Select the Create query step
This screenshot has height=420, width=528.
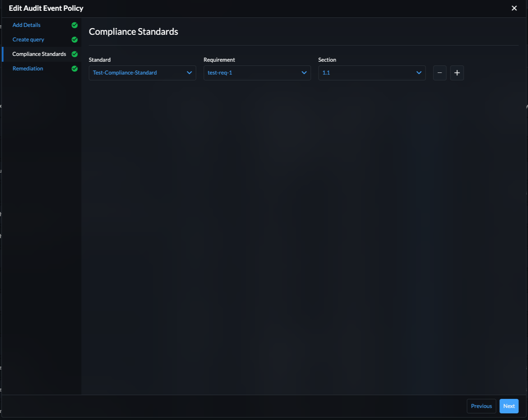click(28, 39)
